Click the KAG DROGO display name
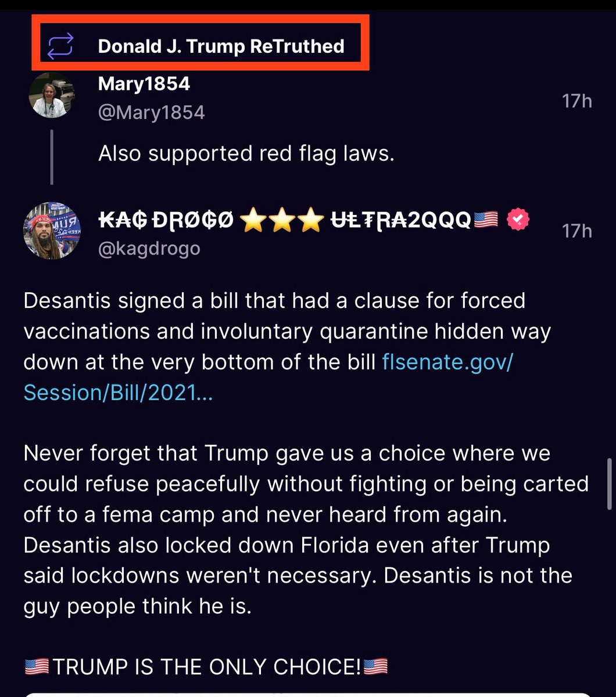Image resolution: width=616 pixels, height=697 pixels. point(166,220)
